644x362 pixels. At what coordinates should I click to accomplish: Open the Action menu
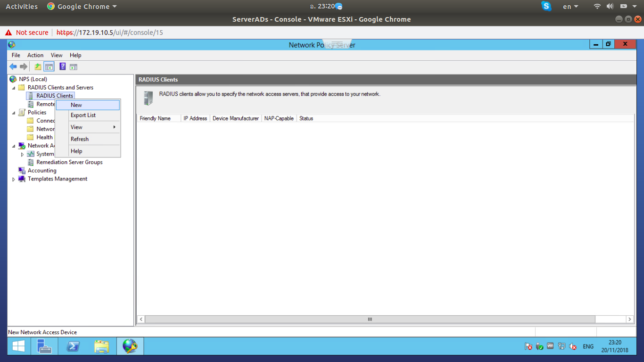pos(35,55)
